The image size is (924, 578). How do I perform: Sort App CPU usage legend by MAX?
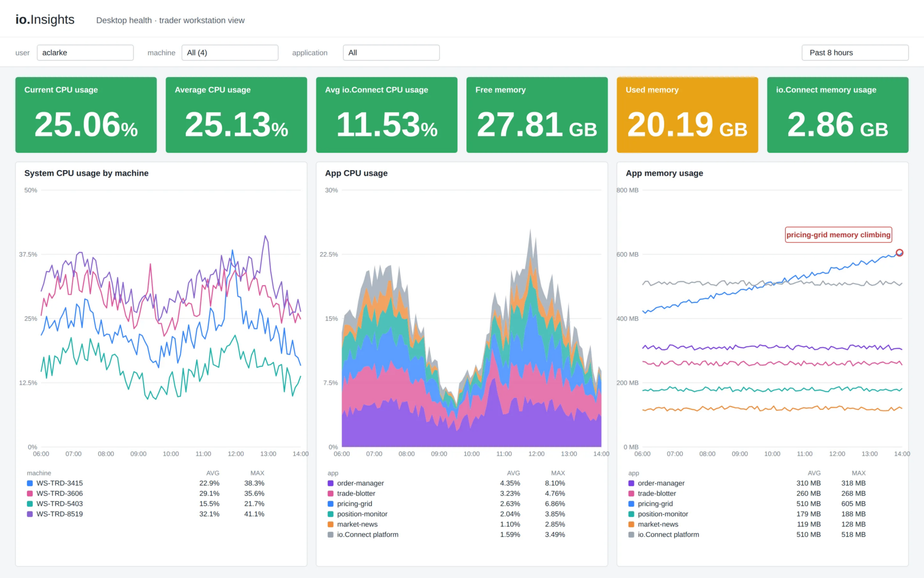(558, 473)
